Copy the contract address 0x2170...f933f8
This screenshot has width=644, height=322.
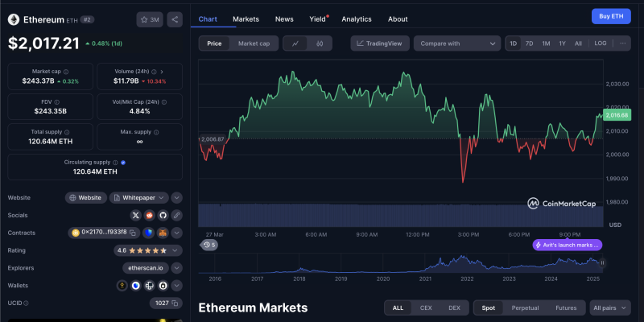click(x=133, y=233)
